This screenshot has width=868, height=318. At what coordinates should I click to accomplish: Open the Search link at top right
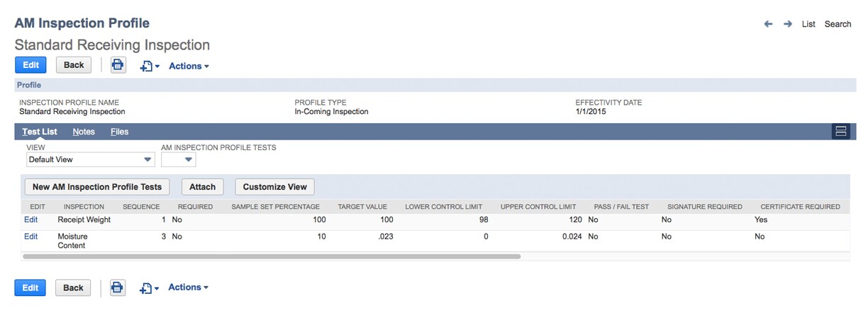click(838, 24)
